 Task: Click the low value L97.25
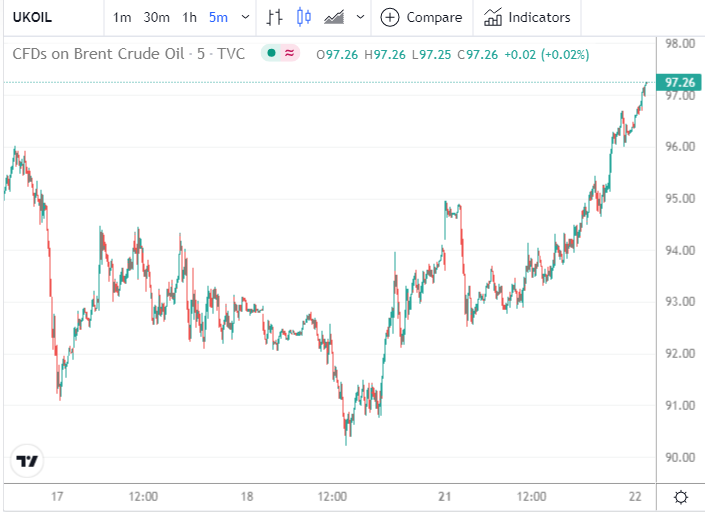pos(432,55)
